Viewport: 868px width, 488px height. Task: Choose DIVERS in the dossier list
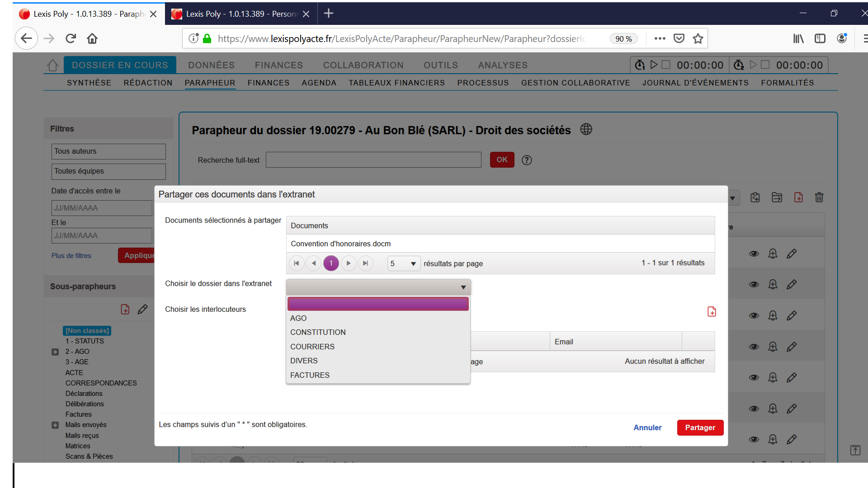click(378, 361)
